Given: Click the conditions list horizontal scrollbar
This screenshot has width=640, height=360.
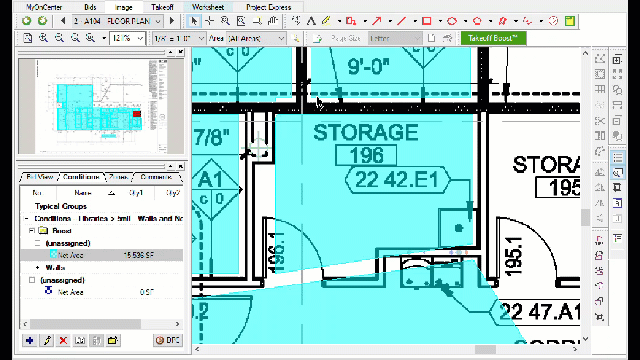Looking at the screenshot, I should pos(85,324).
